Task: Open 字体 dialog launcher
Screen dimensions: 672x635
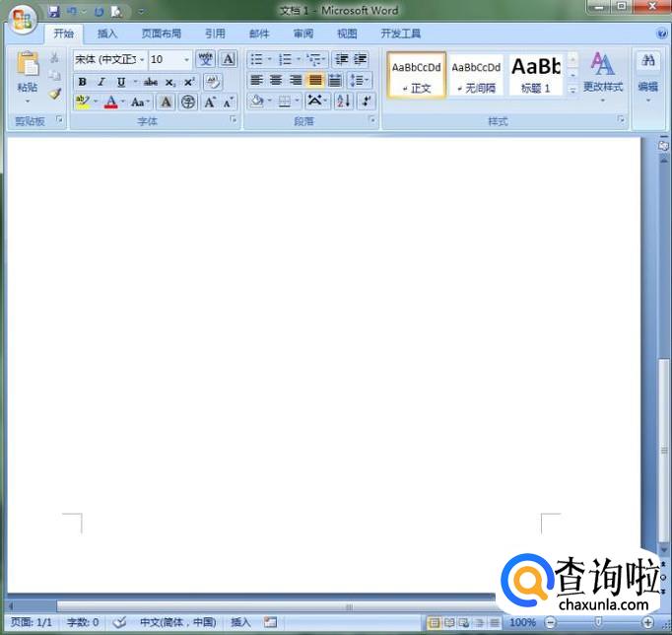Action: tap(233, 119)
